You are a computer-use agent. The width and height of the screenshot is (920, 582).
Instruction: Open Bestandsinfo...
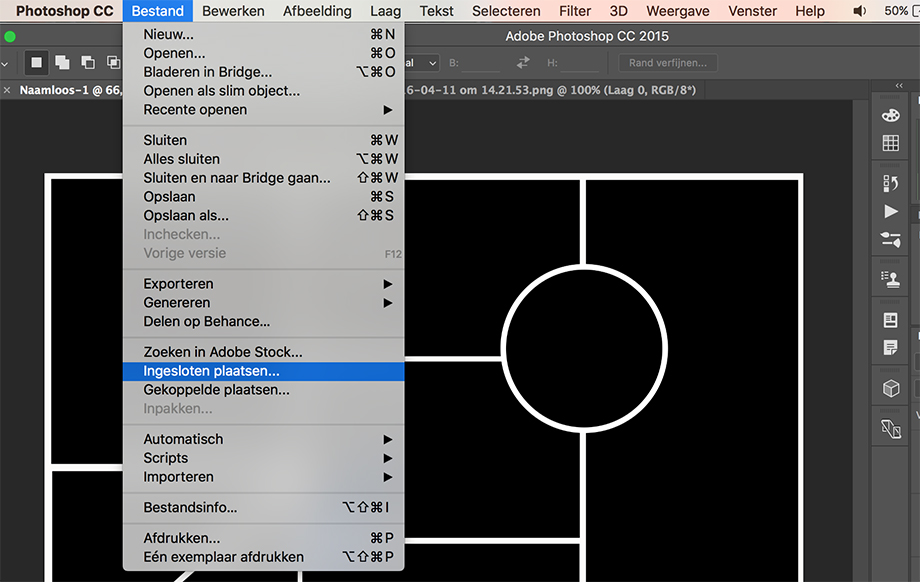point(263,507)
